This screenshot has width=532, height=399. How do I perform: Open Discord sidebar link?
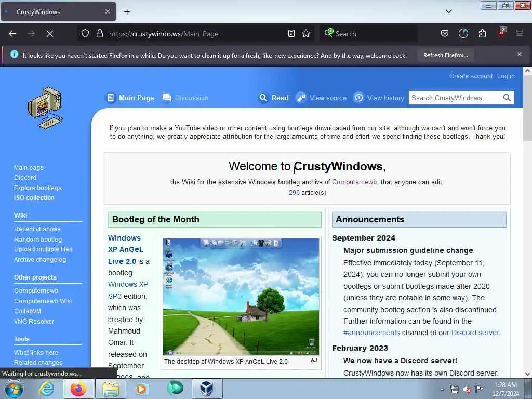point(25,178)
